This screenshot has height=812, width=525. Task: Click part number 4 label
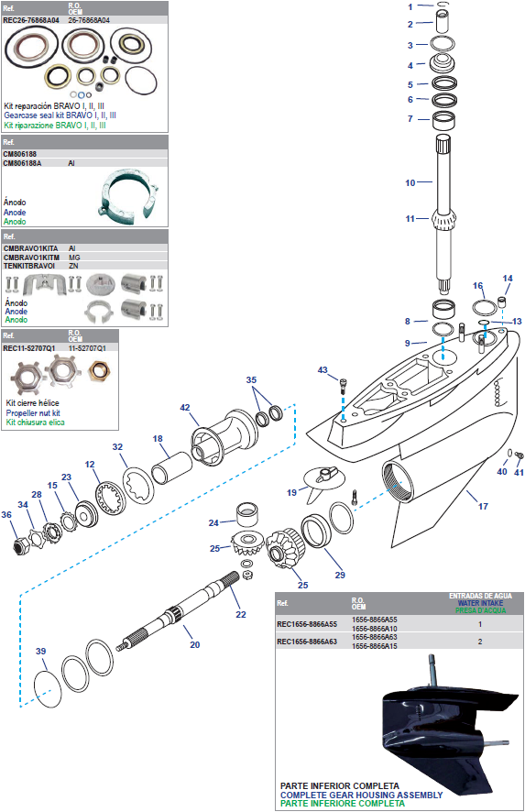(410, 66)
